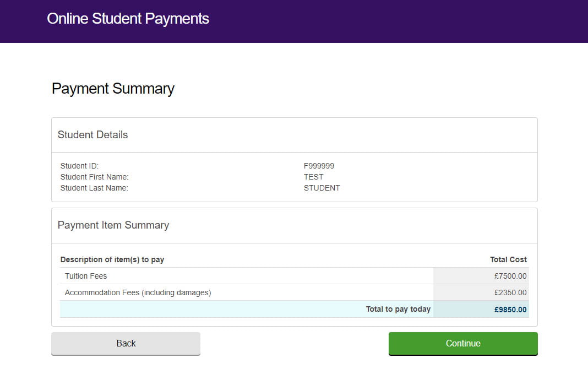588x385 pixels.
Task: Click the Payment Summary heading
Action: tap(113, 89)
